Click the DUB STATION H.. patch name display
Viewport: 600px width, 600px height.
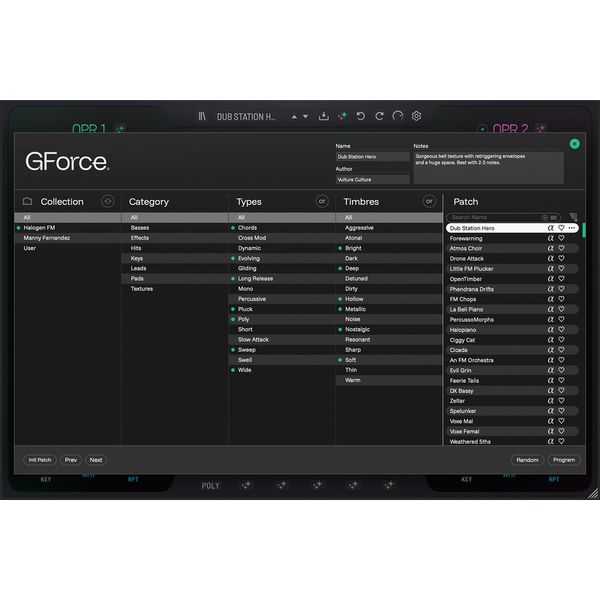(246, 116)
